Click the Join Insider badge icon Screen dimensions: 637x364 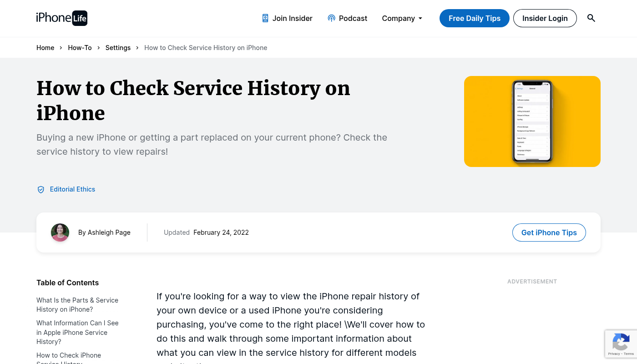(265, 18)
